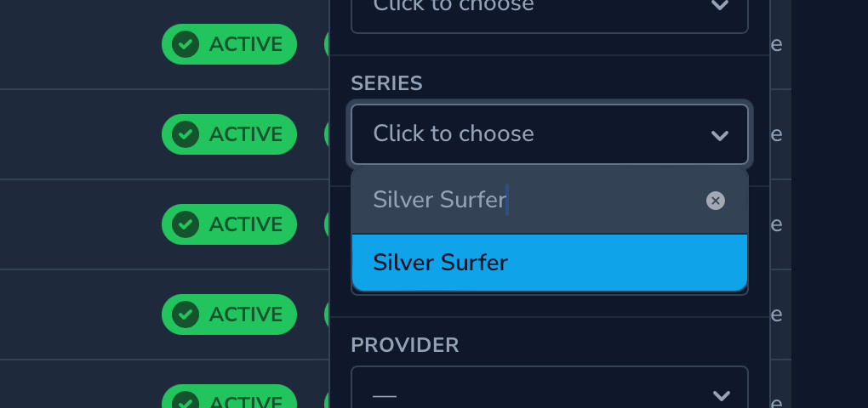Clear the Silver Surfer search text
Viewport: 868px width, 408px height.
716,201
